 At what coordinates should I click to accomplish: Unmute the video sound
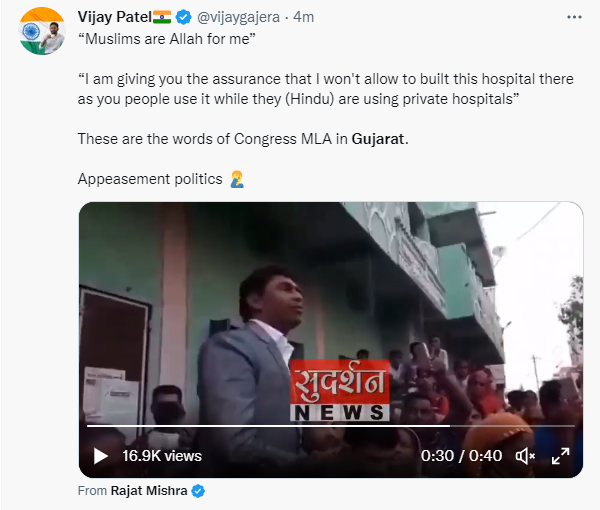coord(525,456)
